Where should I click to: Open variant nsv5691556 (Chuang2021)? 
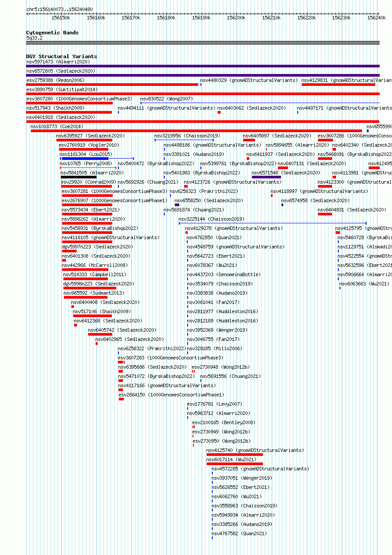pos(230,376)
